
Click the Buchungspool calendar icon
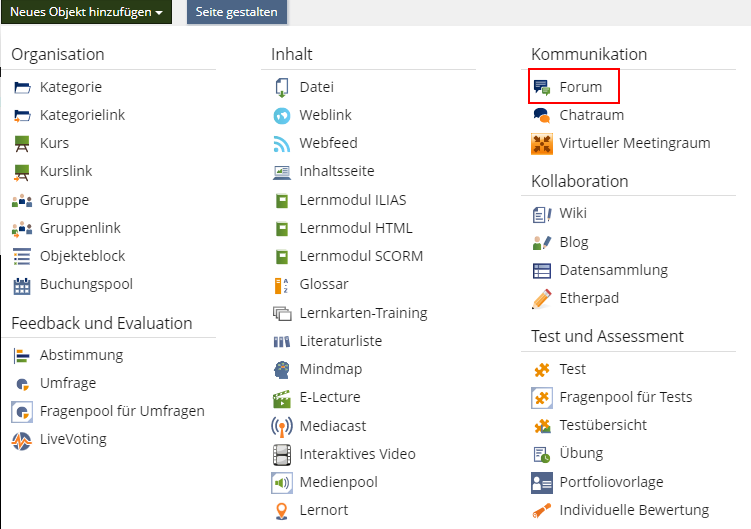[22, 285]
